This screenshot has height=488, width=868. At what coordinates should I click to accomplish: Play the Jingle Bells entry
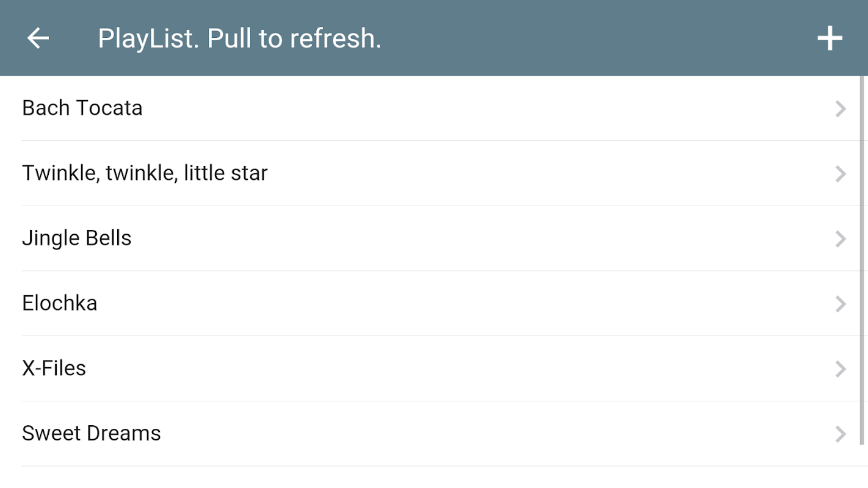pyautogui.click(x=77, y=238)
